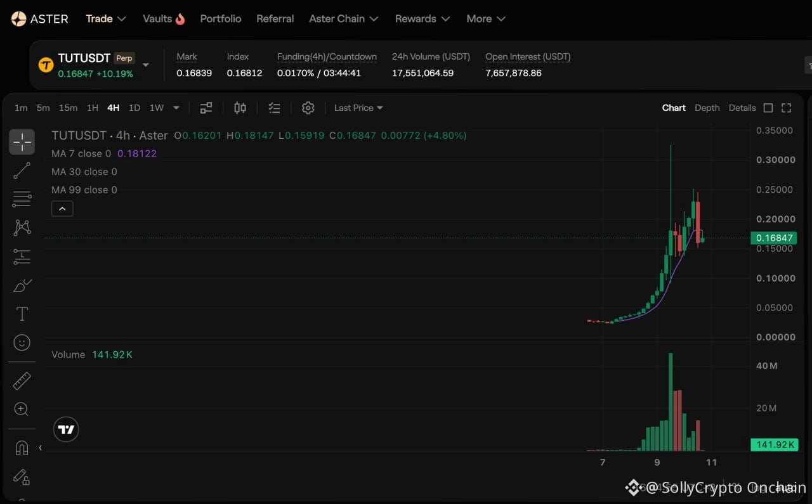Select the MA 99 close indicator legend
The height and width of the screenshot is (504, 812).
pos(84,190)
